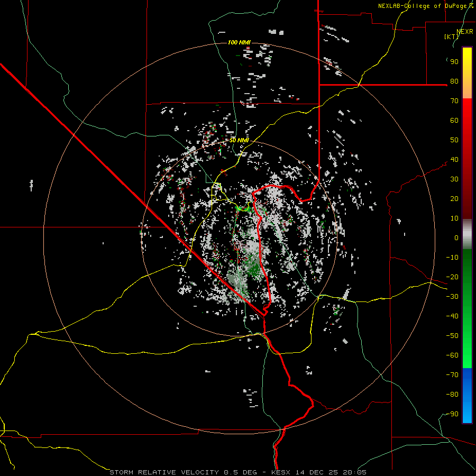
Task: Pick the yellow band atop the color bar
Action: (x=467, y=73)
